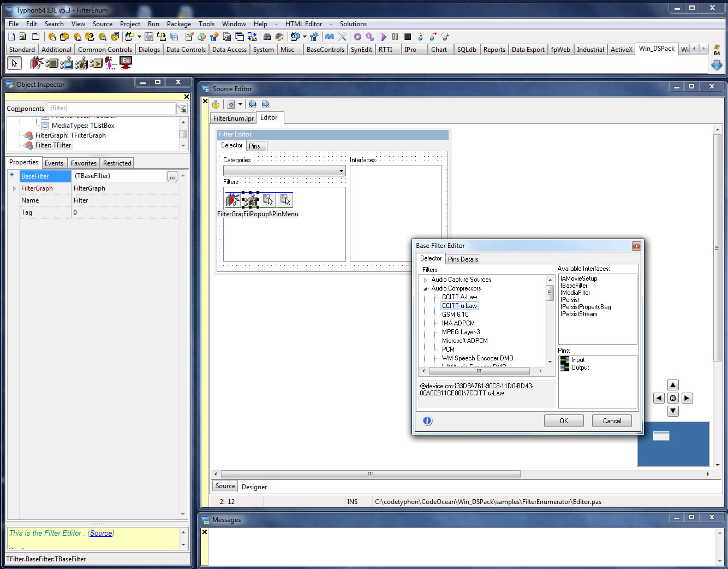Select MediaTypes: TListBox in component tree
Screen dimensions: 728x569
(x=83, y=126)
